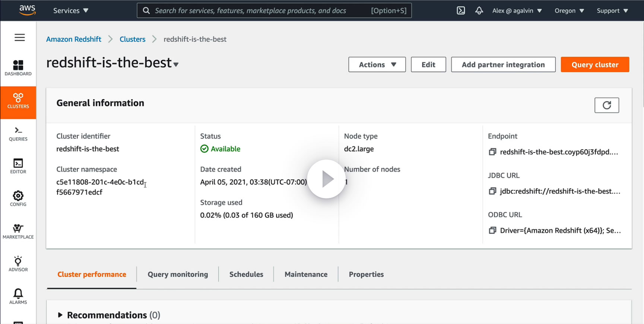The height and width of the screenshot is (324, 644).
Task: Open Config gear in sidebar
Action: pos(18,199)
